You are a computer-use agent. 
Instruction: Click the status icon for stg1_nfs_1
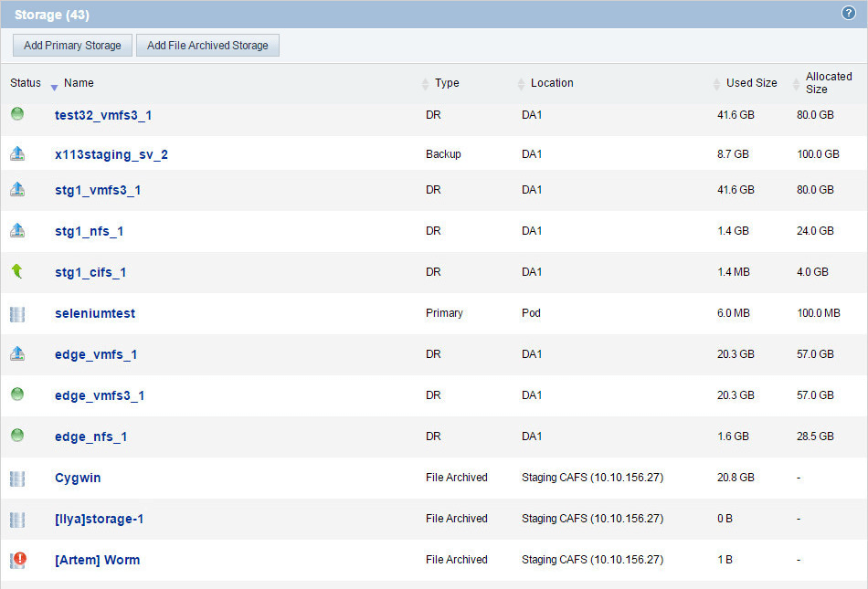[x=17, y=231]
